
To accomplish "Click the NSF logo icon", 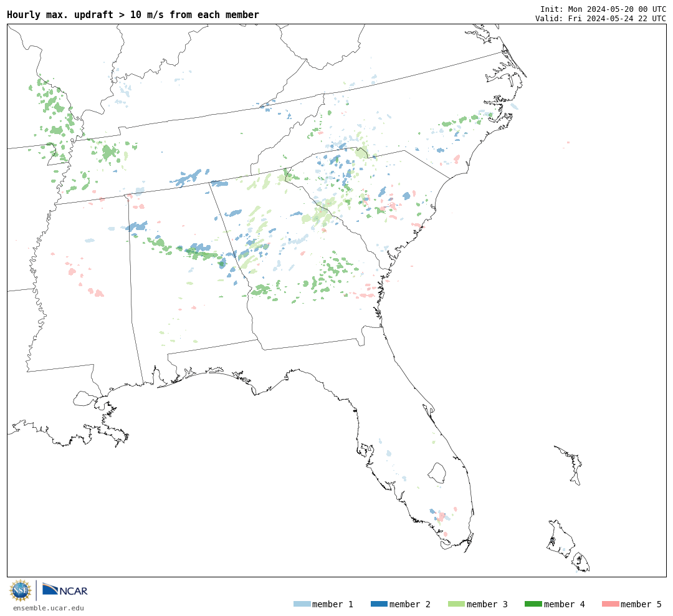I will (20, 590).
